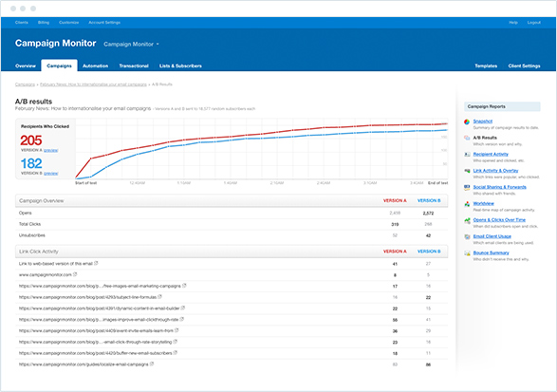This screenshot has height=392, width=557.
Task: Open external icon for localize-email-campaigns URL
Action: (x=152, y=364)
